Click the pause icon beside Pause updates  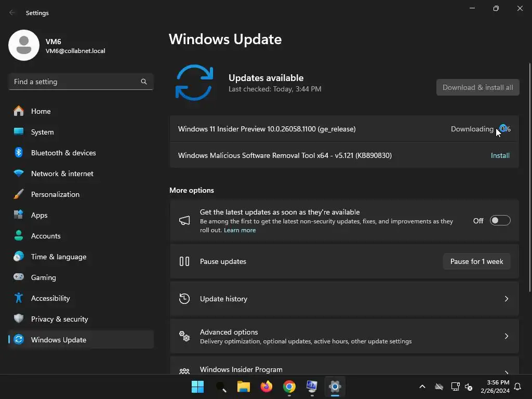click(x=184, y=261)
